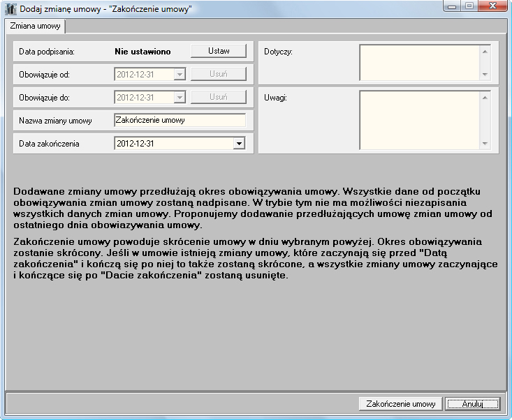Click the Uwagi scrollbar up arrow
The image size is (512, 420).
[x=485, y=98]
